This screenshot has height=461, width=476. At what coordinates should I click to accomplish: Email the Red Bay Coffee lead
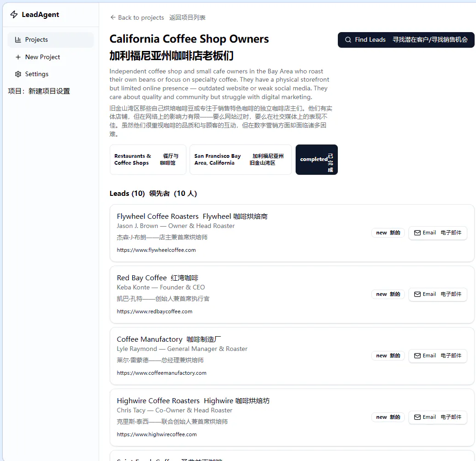[438, 294]
